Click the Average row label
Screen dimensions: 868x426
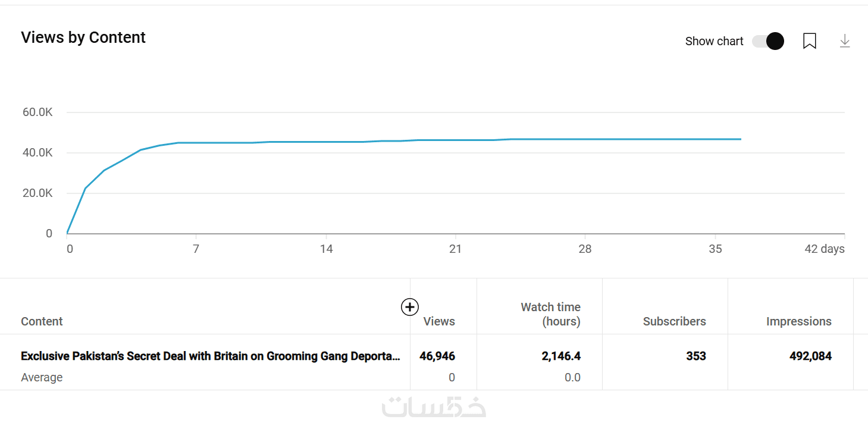pyautogui.click(x=42, y=377)
